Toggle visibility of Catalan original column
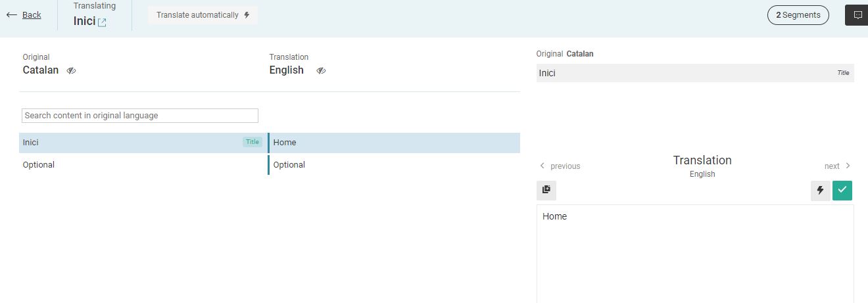The image size is (868, 303). click(x=72, y=70)
